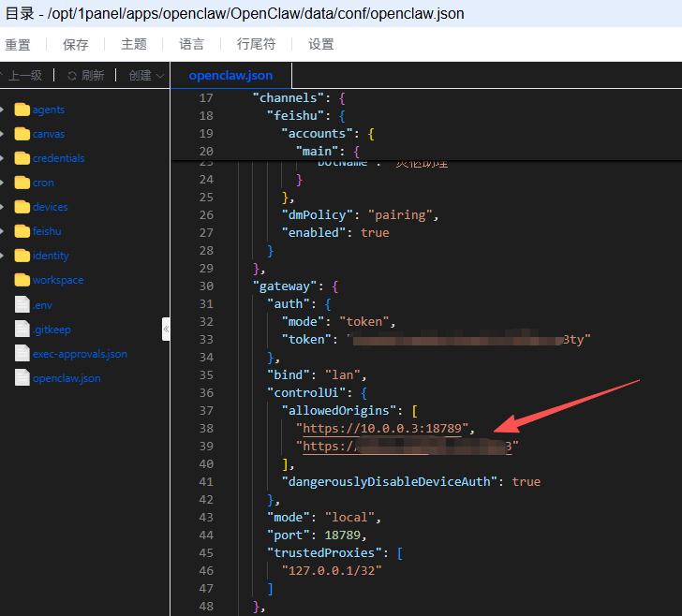Expand the feishu folder arrow

[x=3, y=231]
